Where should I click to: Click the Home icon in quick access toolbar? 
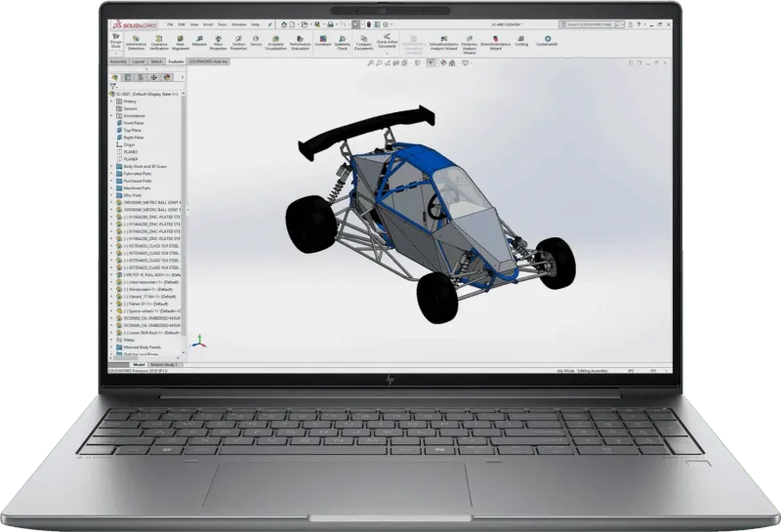click(284, 23)
